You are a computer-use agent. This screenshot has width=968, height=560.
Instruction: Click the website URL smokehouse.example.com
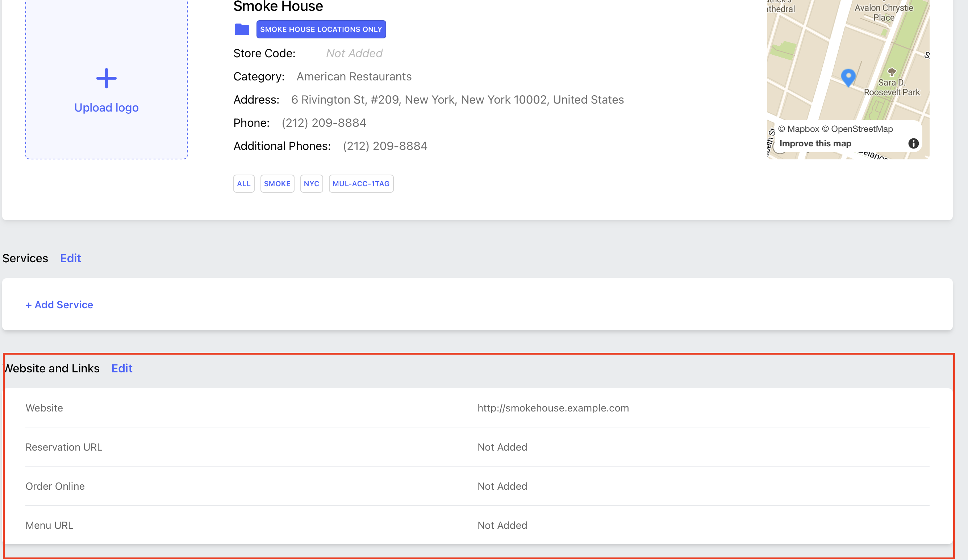coord(553,408)
